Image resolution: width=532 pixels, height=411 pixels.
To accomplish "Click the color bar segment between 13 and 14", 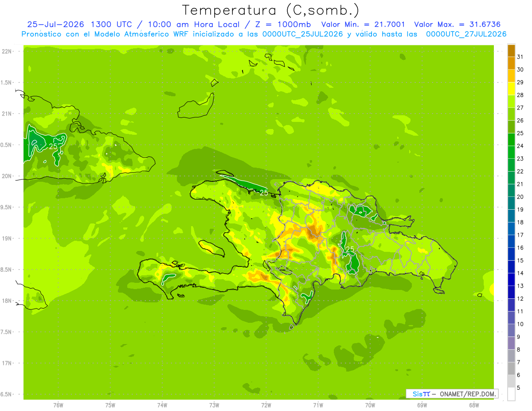I will [x=511, y=280].
